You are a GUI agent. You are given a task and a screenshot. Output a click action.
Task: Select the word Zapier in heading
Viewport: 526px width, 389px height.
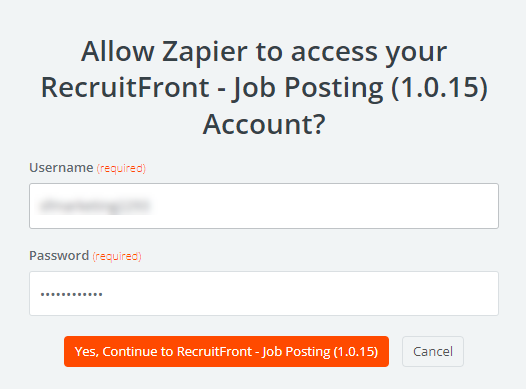pyautogui.click(x=205, y=52)
